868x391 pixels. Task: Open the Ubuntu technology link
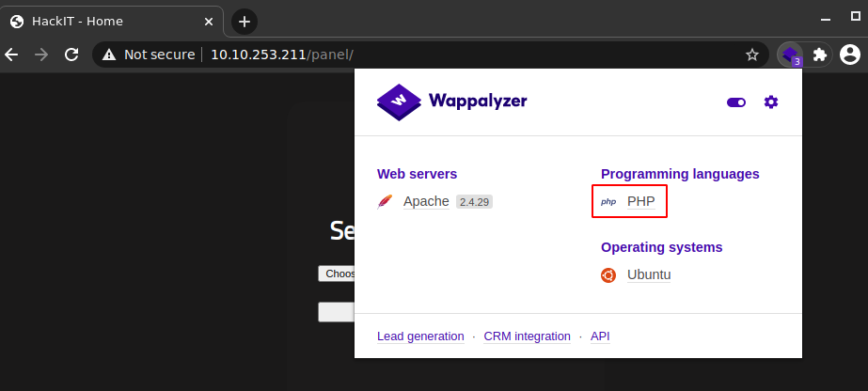pos(649,274)
